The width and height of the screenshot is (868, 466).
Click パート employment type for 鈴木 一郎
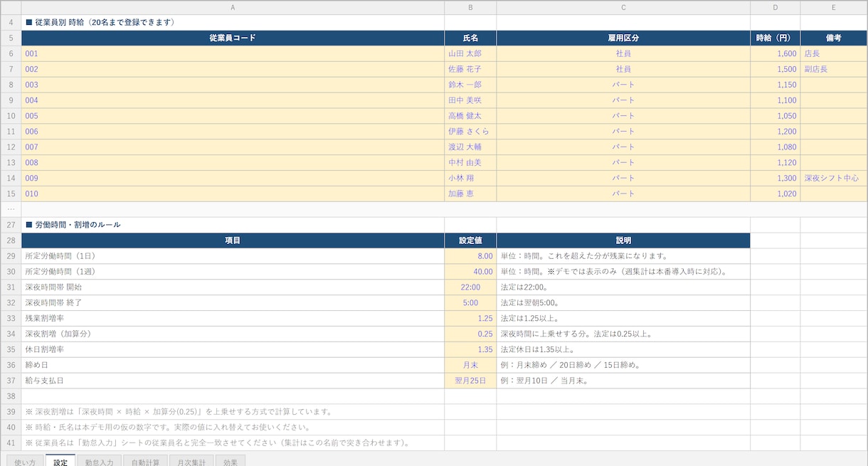click(623, 85)
